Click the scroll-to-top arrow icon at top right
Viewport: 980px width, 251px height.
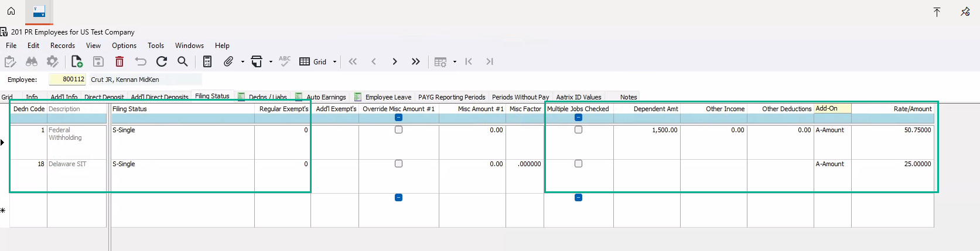click(x=937, y=12)
